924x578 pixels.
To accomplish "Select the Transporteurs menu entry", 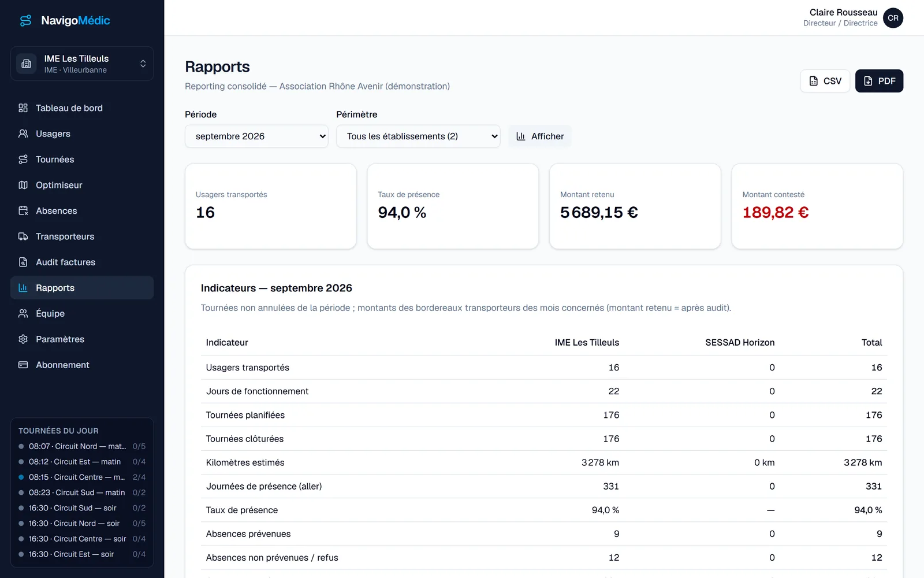I will click(x=82, y=236).
